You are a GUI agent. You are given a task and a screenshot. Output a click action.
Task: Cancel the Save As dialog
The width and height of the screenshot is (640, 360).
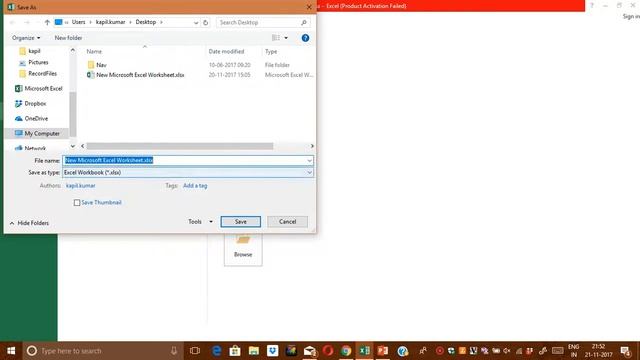(x=287, y=222)
